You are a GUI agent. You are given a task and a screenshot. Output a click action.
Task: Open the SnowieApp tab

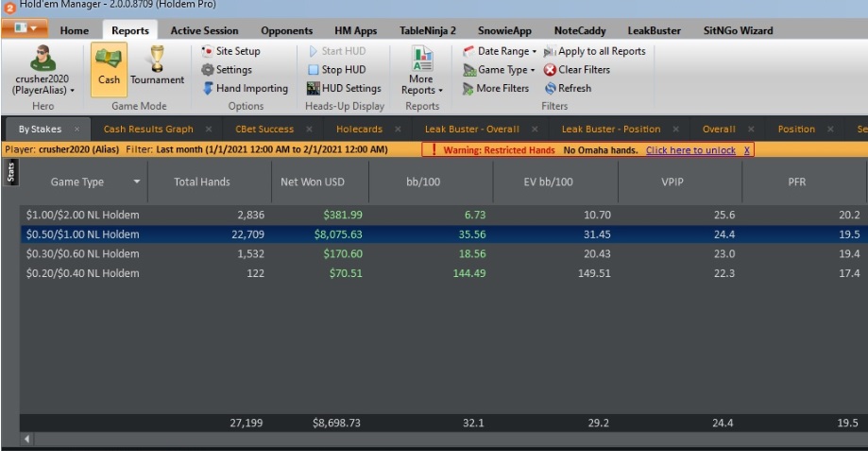[504, 30]
